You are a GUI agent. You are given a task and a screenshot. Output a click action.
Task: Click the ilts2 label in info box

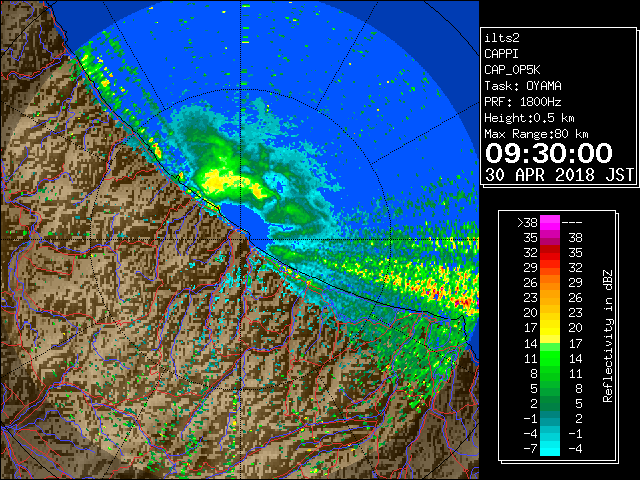pos(502,38)
